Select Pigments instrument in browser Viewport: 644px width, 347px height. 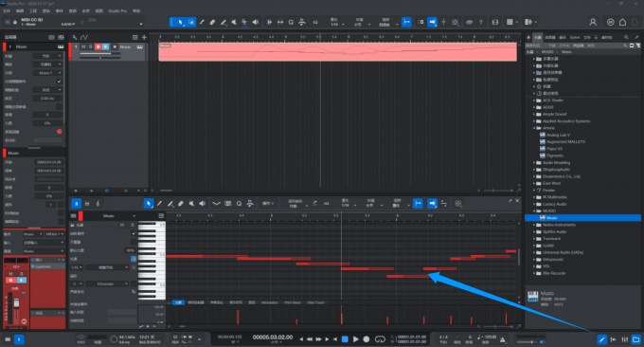554,155
